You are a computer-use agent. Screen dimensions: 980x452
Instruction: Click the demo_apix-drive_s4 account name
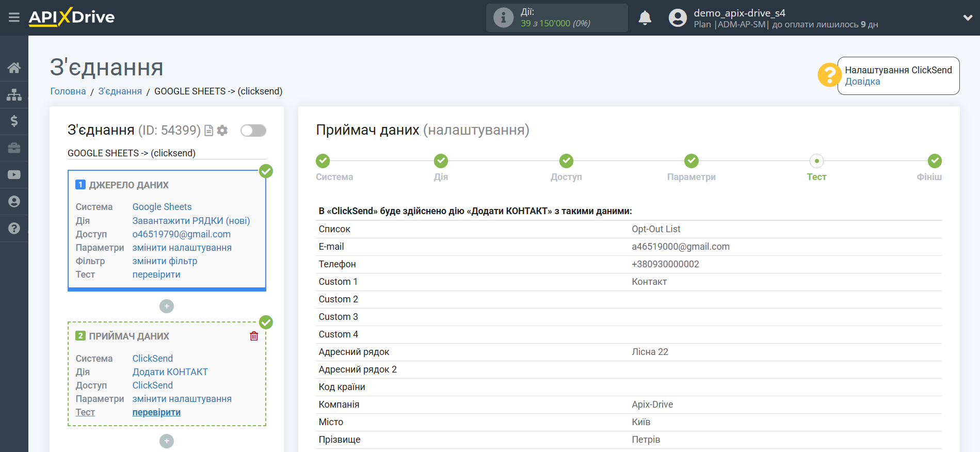[739, 13]
